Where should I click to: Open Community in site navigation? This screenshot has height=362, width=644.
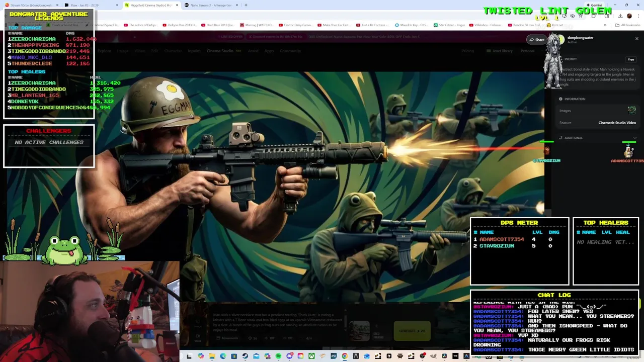[290, 51]
